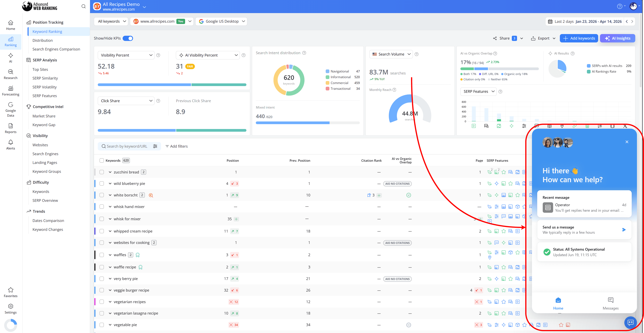Open Top Sites under SERP Analysis
Screen dimensions: 644x333
tap(40, 69)
